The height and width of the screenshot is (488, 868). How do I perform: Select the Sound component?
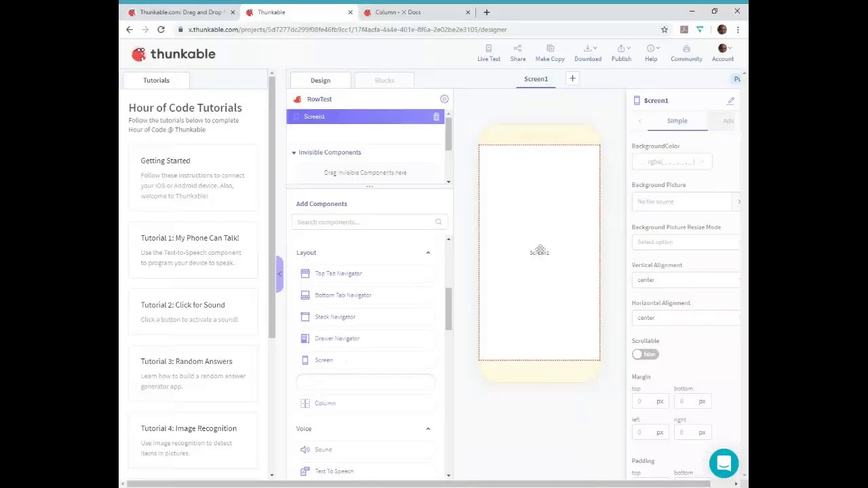tap(365, 449)
